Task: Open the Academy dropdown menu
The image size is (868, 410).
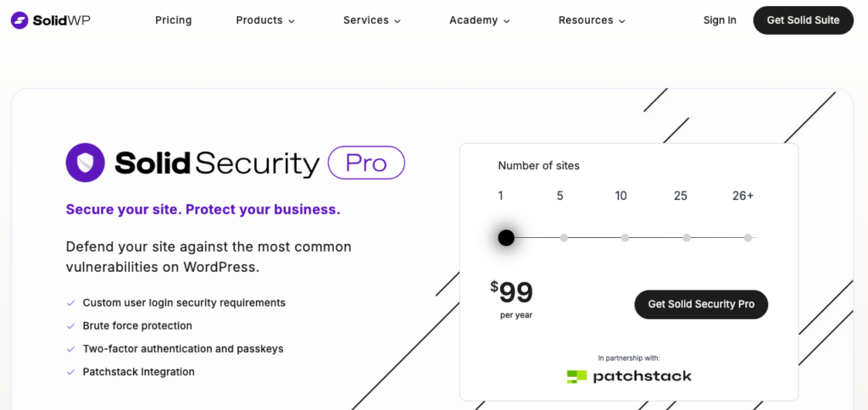Action: click(x=480, y=20)
